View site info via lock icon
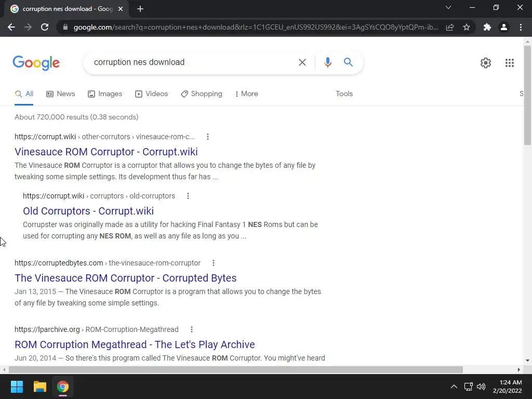 point(65,27)
